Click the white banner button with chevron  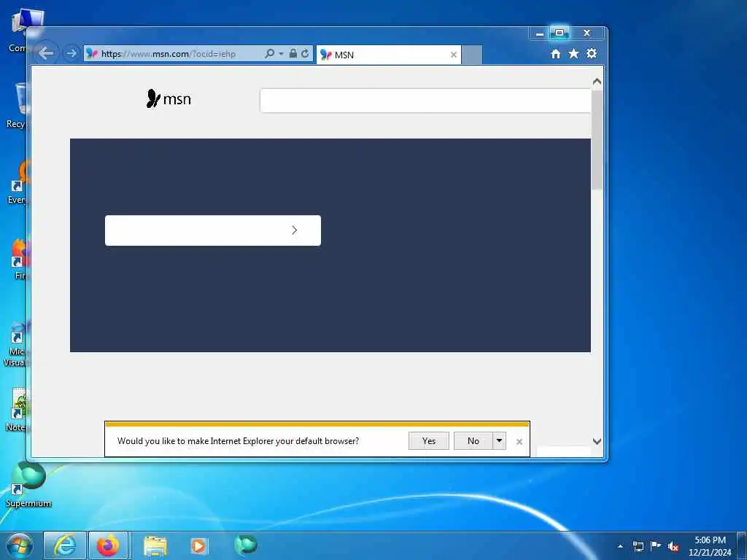213,230
